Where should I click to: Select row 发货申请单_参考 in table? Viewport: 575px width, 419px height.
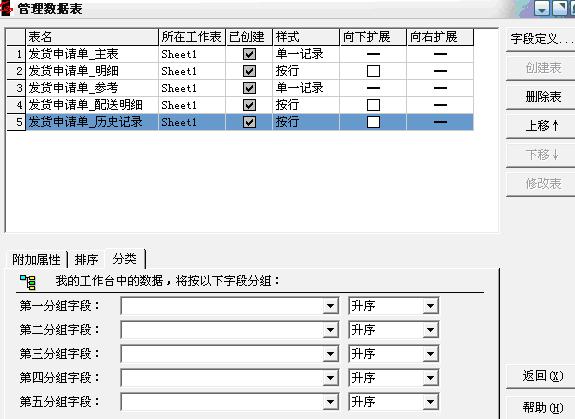tap(240, 88)
